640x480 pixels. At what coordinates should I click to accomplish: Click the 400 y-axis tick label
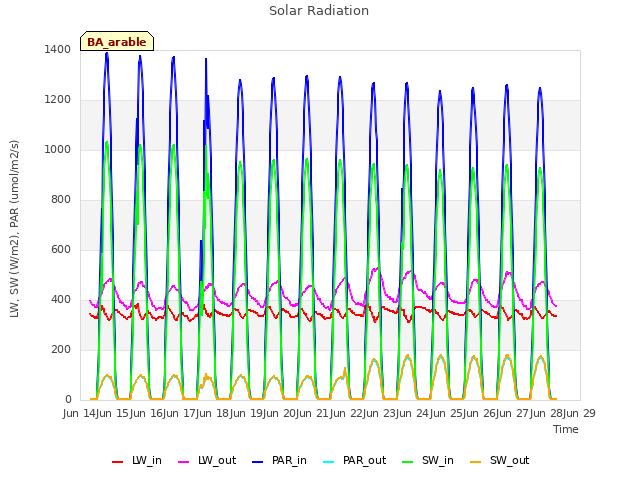tap(61, 300)
